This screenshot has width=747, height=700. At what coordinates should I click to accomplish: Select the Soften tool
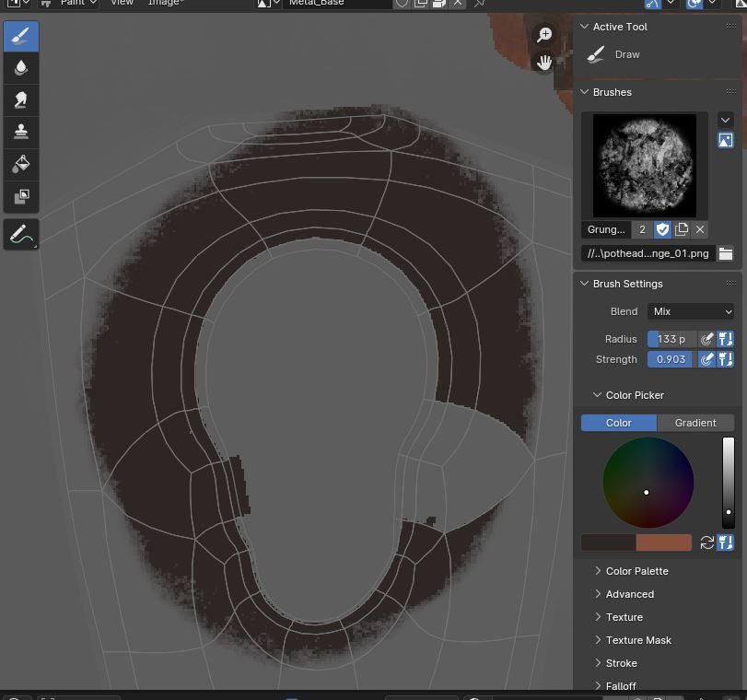coord(21,68)
